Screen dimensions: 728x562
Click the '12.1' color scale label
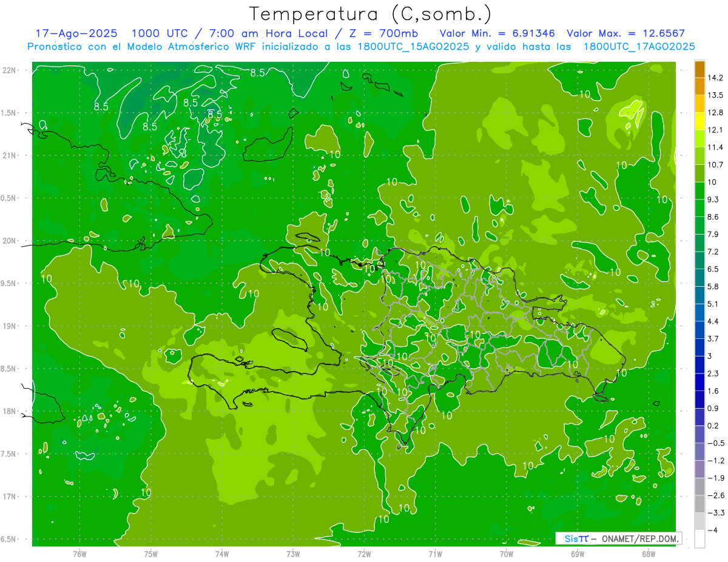pos(715,130)
